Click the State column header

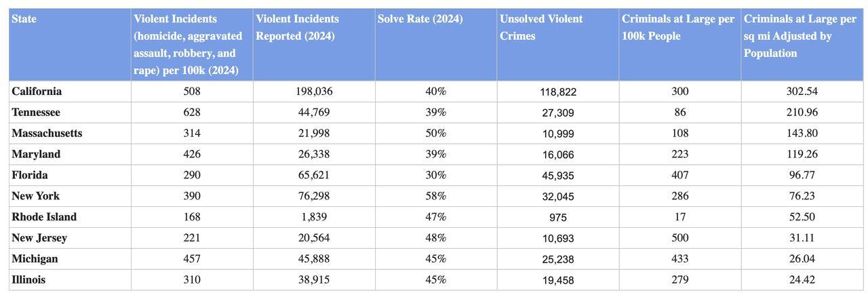(x=24, y=19)
